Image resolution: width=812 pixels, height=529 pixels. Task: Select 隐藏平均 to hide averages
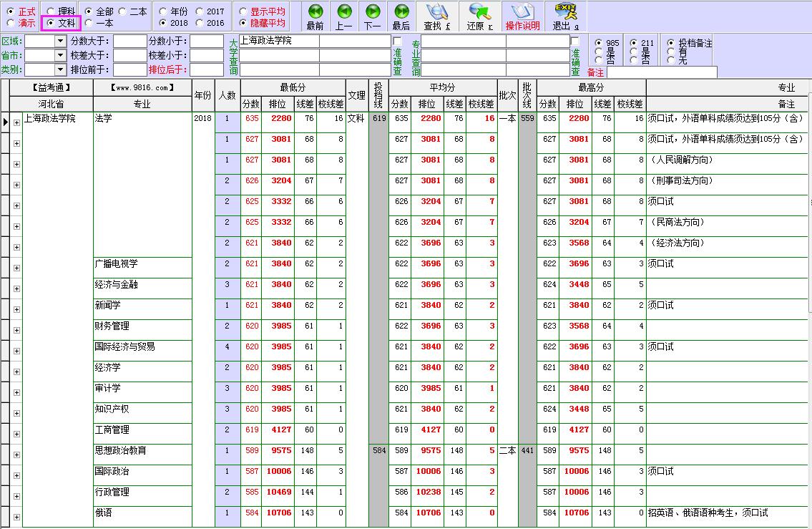[243, 23]
